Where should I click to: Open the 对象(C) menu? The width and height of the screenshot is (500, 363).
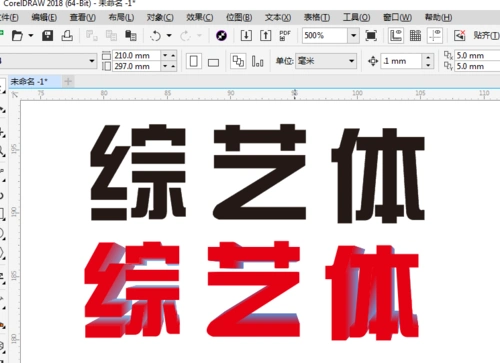click(160, 17)
